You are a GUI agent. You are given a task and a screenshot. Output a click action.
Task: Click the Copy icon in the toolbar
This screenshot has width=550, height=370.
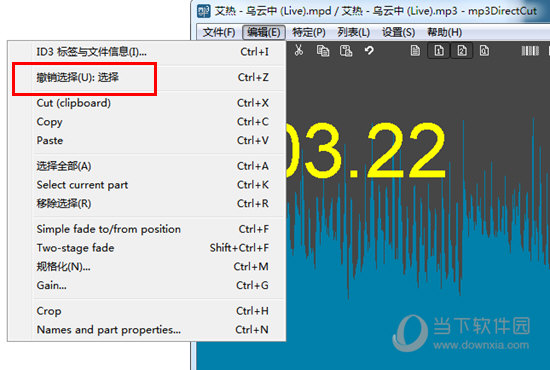click(x=323, y=51)
